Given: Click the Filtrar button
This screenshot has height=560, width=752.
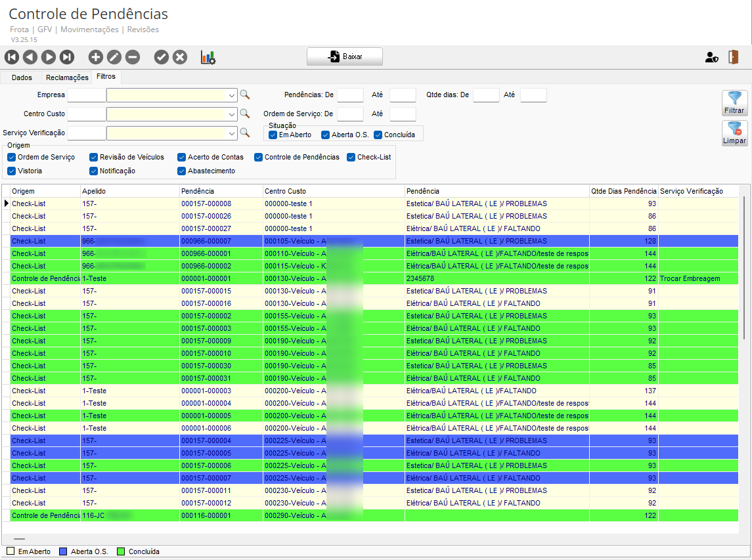Looking at the screenshot, I should pos(734,103).
